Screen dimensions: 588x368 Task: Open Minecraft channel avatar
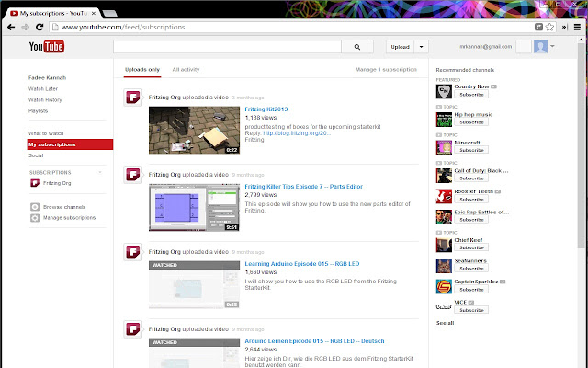pos(444,147)
